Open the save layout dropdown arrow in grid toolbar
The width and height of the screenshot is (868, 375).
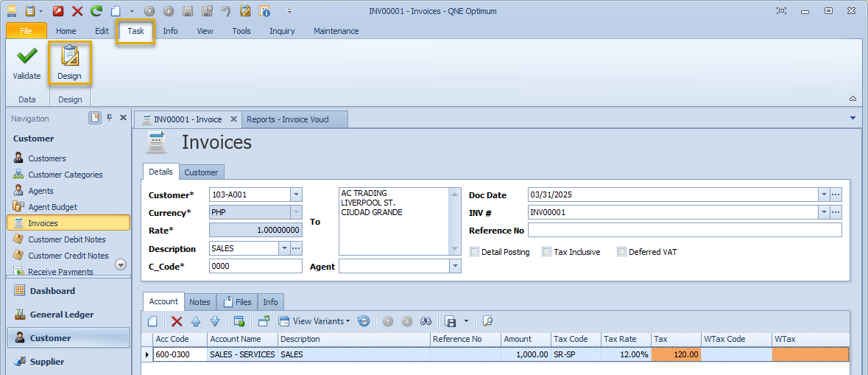[x=466, y=320]
